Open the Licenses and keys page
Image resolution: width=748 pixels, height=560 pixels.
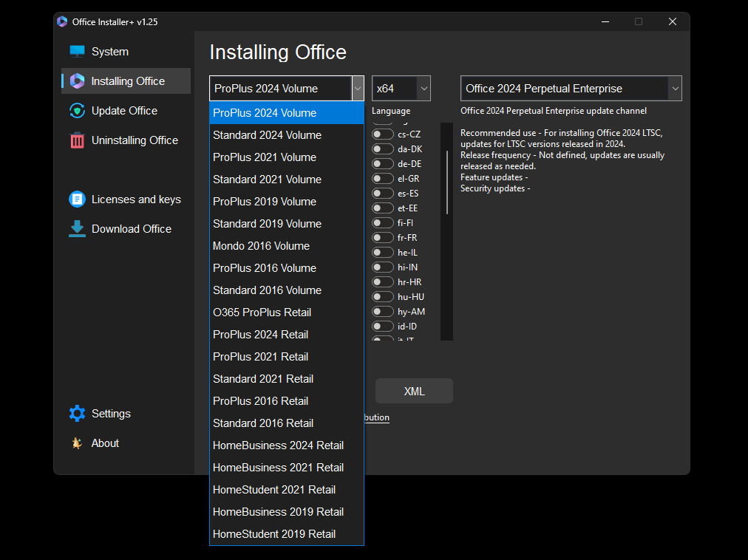coord(126,199)
